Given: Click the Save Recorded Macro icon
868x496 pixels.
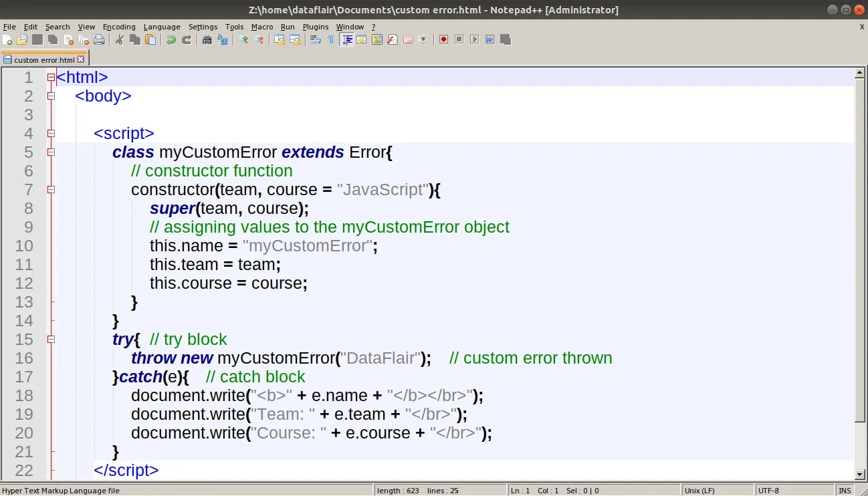Looking at the screenshot, I should 506,39.
